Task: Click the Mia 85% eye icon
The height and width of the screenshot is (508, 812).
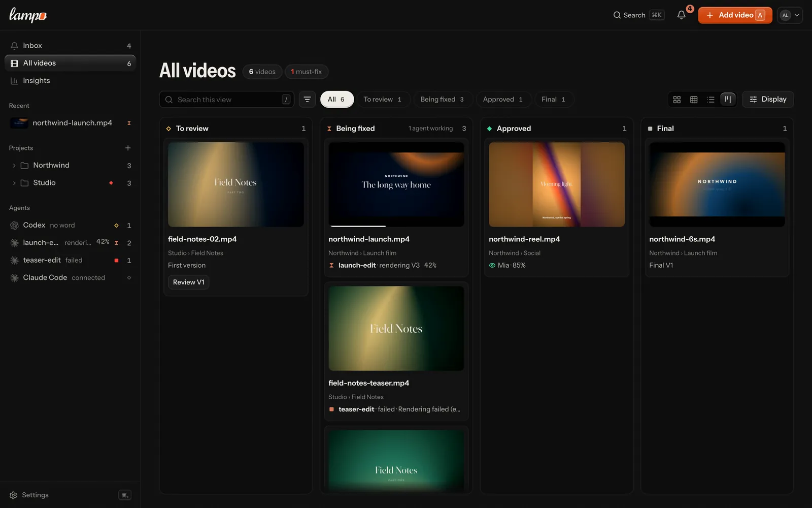Action: 492,266
